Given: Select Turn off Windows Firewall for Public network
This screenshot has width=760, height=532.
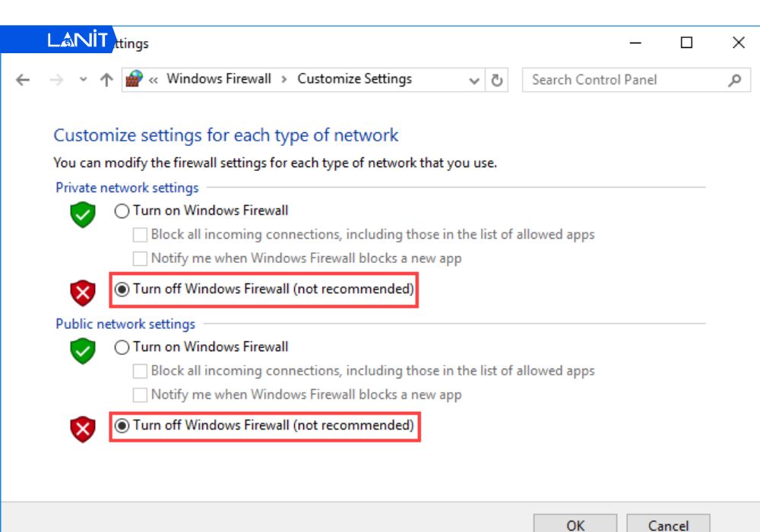Looking at the screenshot, I should point(122,426).
